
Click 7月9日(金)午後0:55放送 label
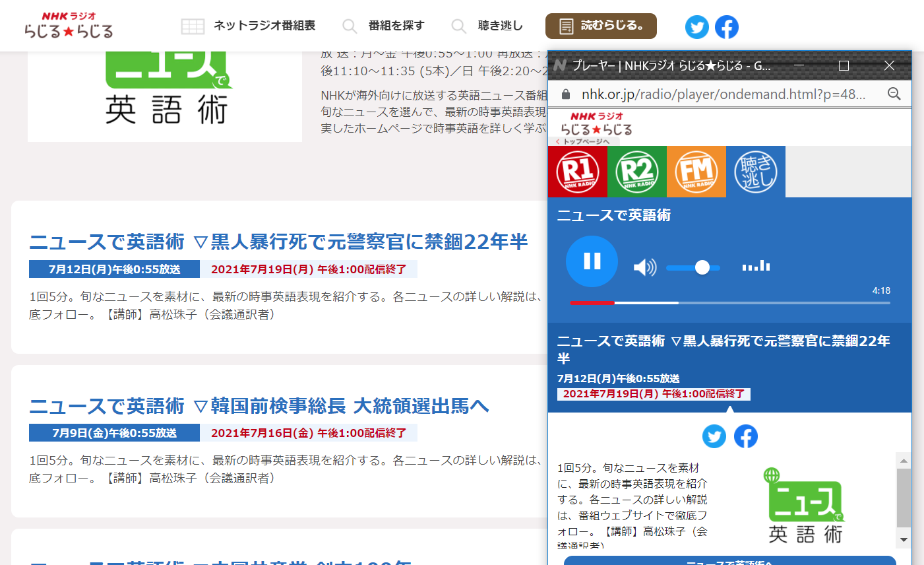point(114,433)
